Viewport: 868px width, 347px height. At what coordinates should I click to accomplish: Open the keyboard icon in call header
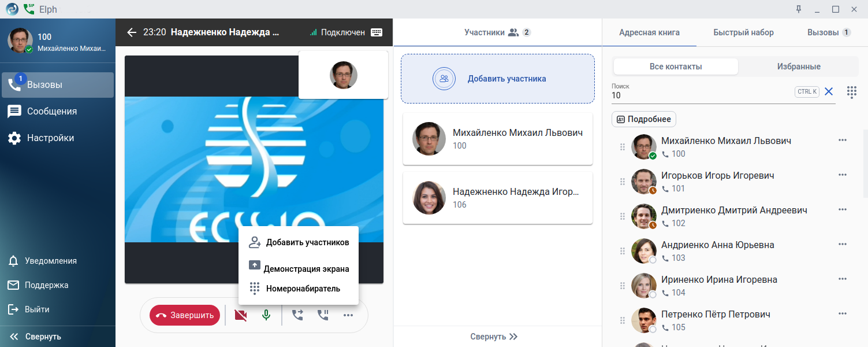pos(377,32)
